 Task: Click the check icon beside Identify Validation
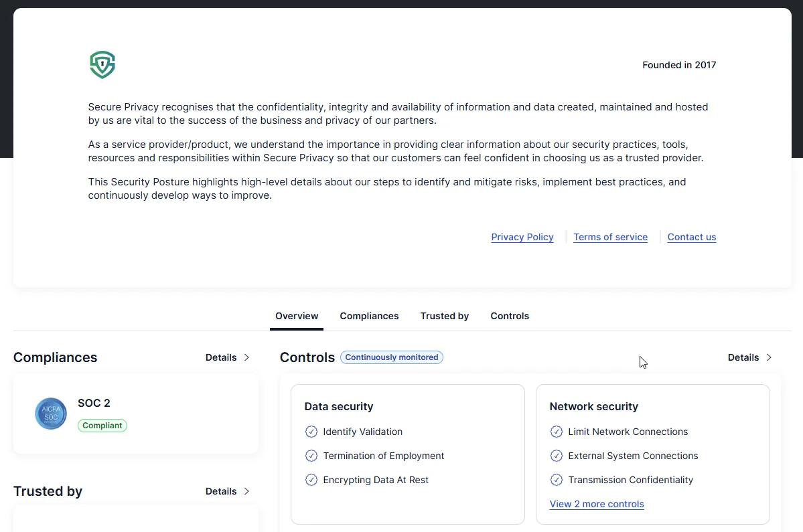pyautogui.click(x=311, y=432)
